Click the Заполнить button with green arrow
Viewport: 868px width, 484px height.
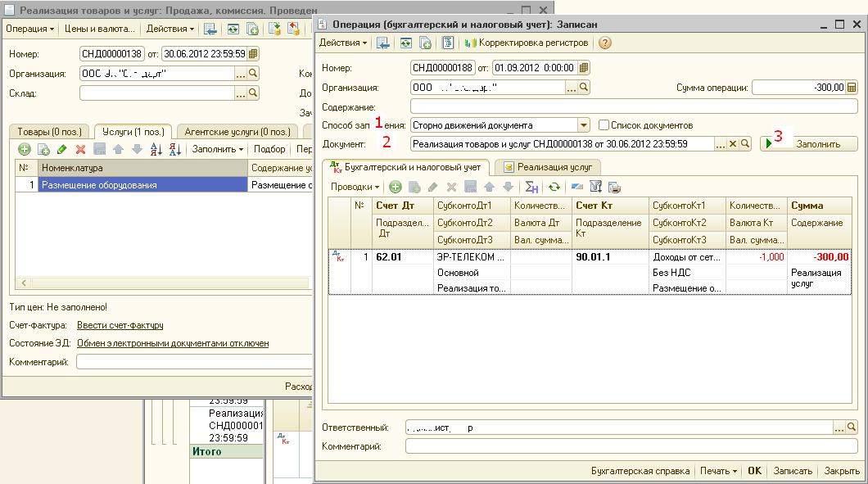pyautogui.click(x=809, y=144)
